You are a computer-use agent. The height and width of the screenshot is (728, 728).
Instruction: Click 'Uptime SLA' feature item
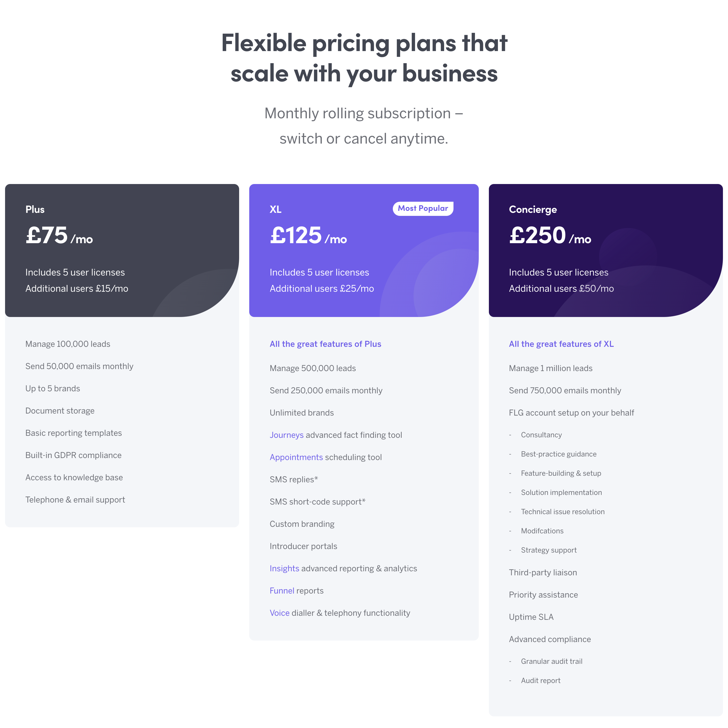point(531,617)
